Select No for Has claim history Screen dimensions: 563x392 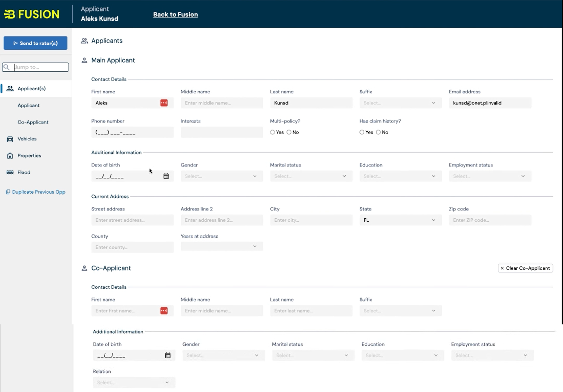(x=378, y=132)
